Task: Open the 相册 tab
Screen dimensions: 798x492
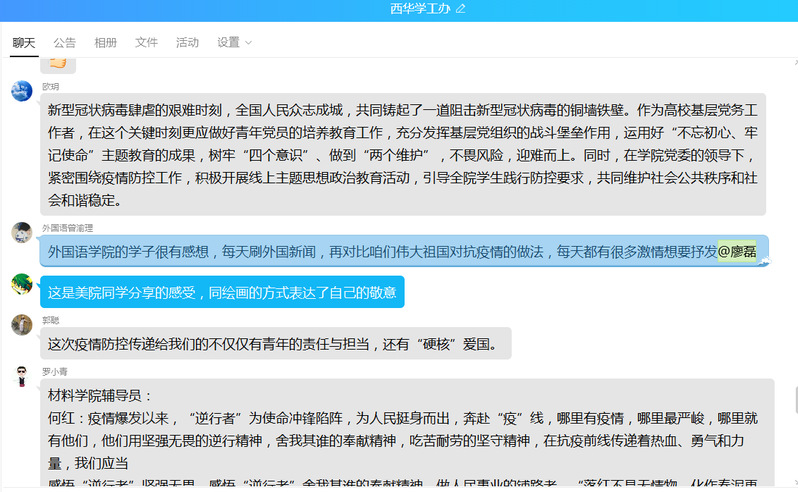Action: click(105, 43)
